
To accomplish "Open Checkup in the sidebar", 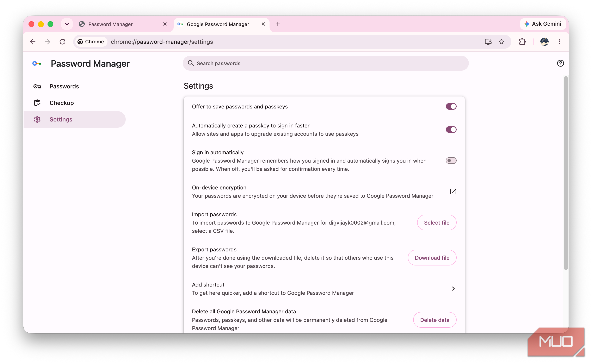I will (x=75, y=103).
